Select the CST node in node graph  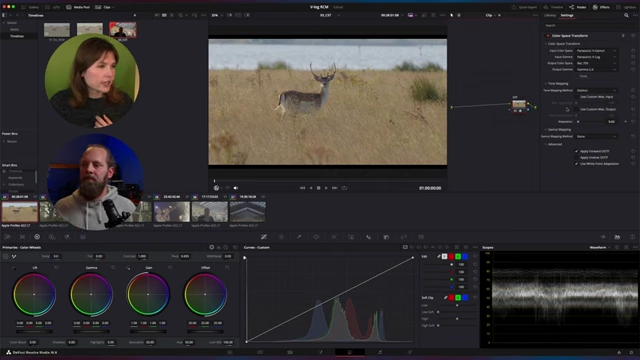point(519,105)
